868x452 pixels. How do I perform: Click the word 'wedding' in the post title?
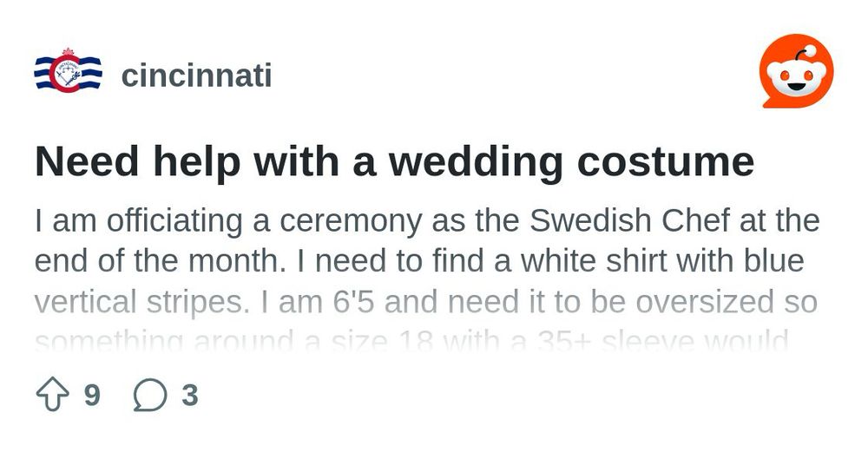[476, 161]
